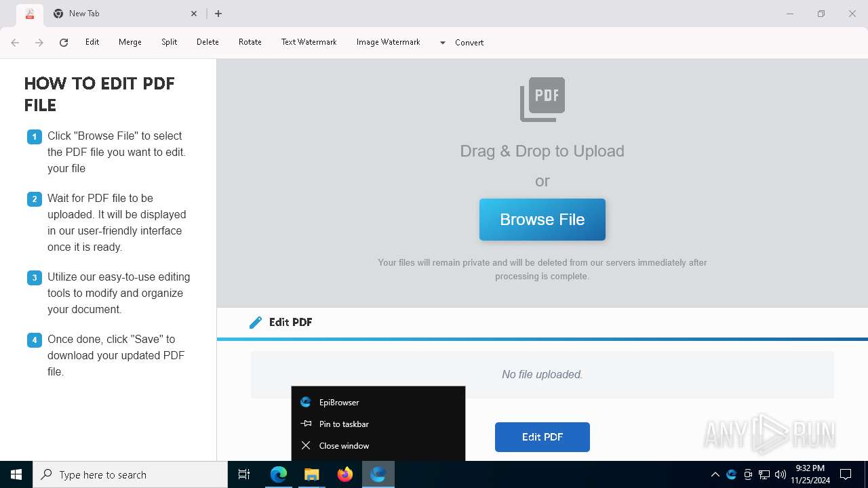Click the Edit PDF pencil icon
The width and height of the screenshot is (868, 488).
pyautogui.click(x=256, y=323)
